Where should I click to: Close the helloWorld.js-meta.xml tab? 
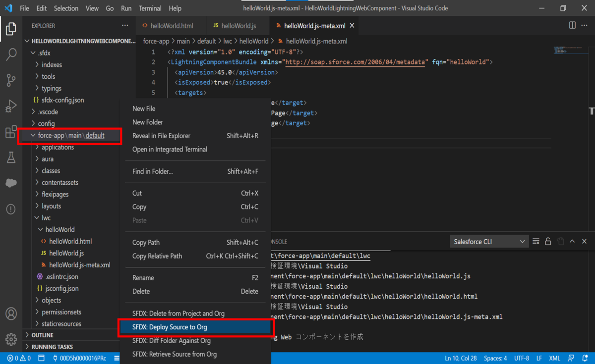coord(352,26)
